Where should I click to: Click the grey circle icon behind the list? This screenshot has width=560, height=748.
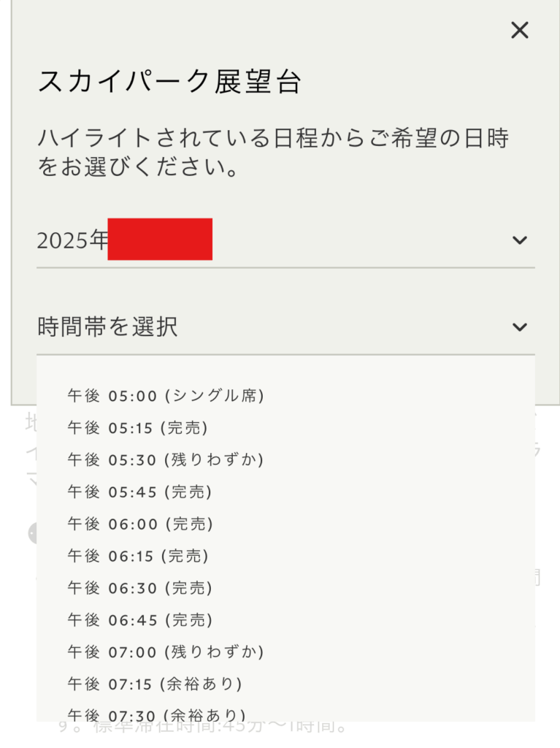point(32,533)
